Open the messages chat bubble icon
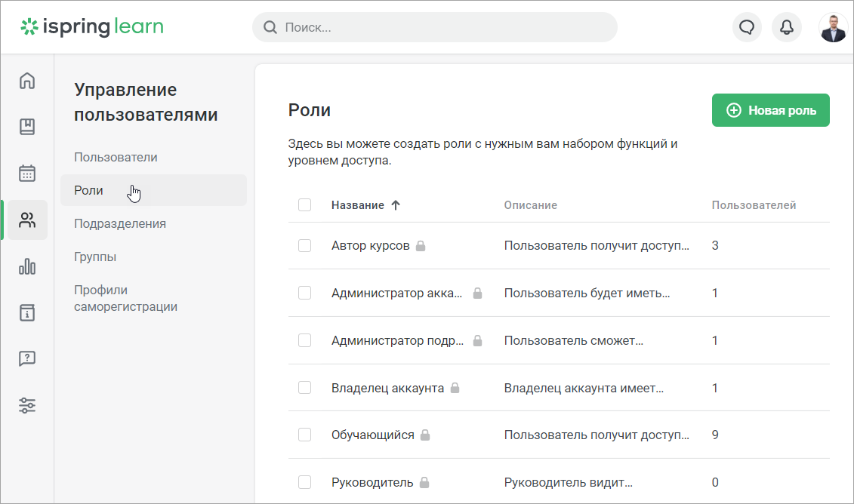This screenshot has width=854, height=504. 747,27
